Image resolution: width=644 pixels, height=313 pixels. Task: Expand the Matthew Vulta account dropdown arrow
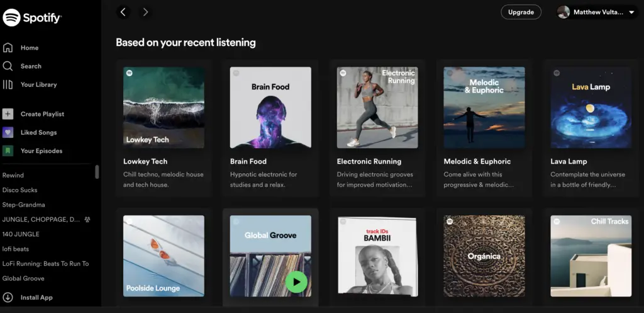tap(631, 13)
